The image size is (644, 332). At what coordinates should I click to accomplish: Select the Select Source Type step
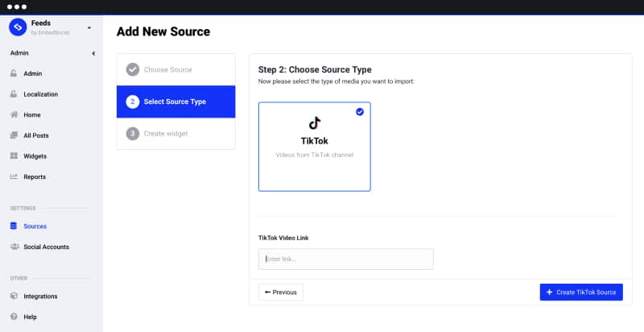pos(175,102)
